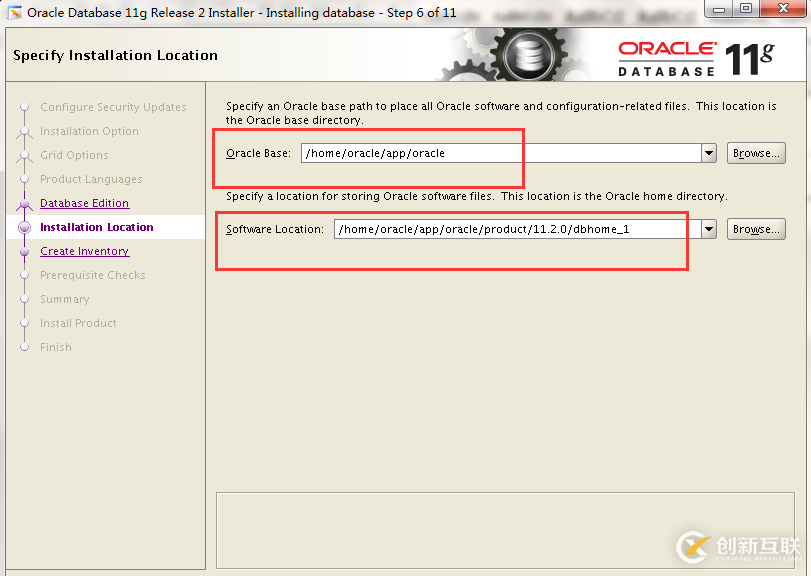Image resolution: width=811 pixels, height=576 pixels.
Task: Click the Product Languages step label
Action: 91,179
